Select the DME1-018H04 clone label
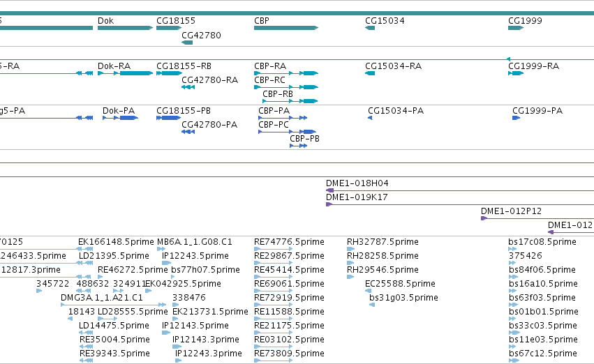Image resolution: width=594 pixels, height=364 pixels. tap(357, 183)
